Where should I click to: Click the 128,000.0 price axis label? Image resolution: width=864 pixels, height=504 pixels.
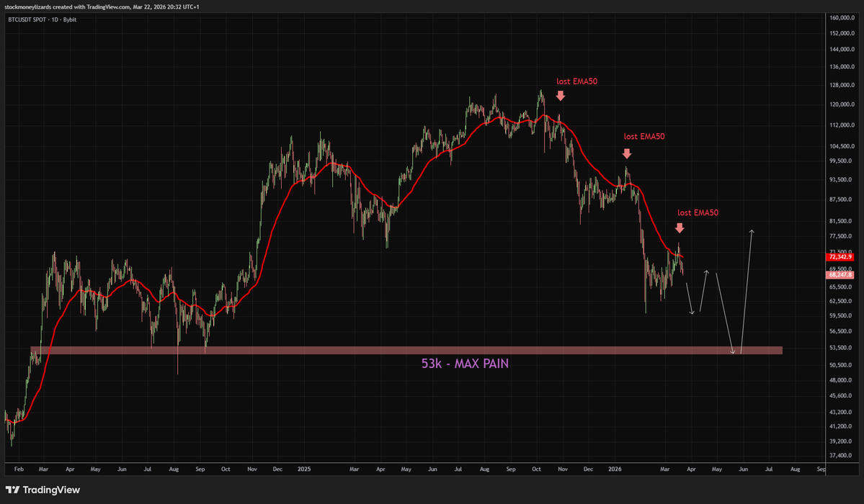coord(842,86)
